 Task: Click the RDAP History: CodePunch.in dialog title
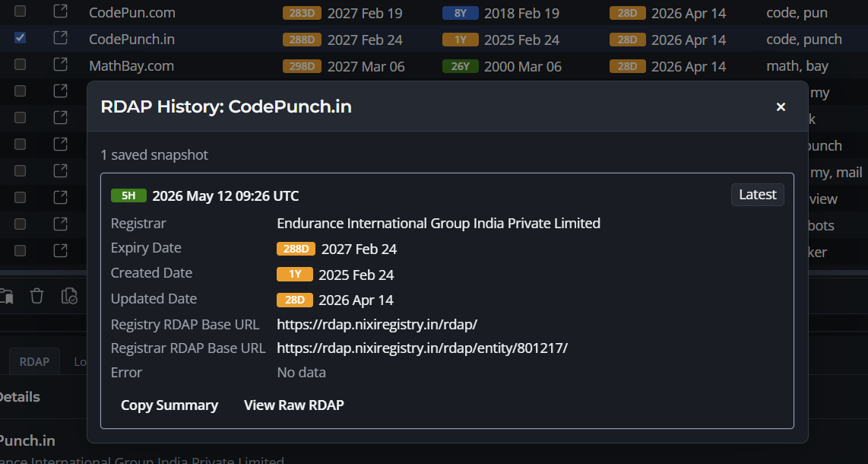point(226,106)
